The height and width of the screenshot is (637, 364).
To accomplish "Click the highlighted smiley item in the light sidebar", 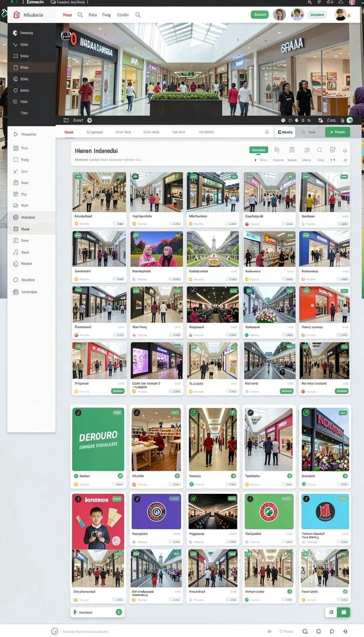I will coord(31,217).
